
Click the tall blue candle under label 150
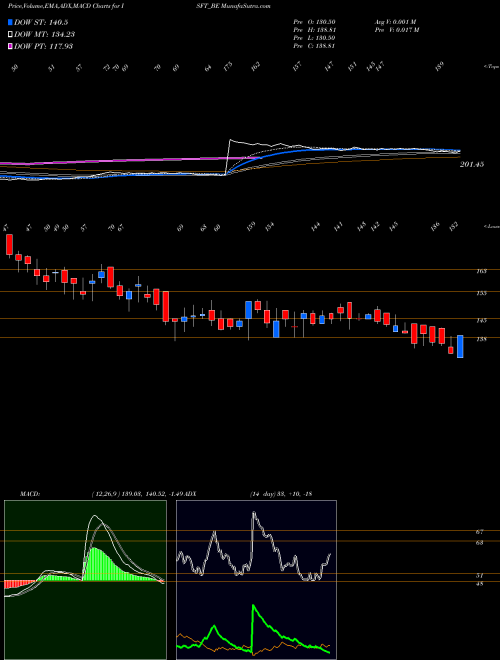248,310
